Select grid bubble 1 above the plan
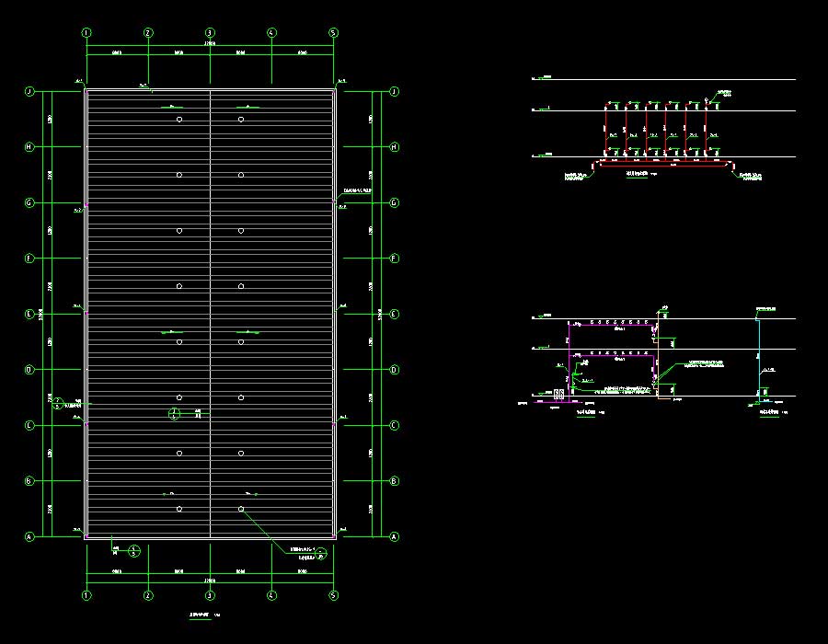Image resolution: width=828 pixels, height=644 pixels. point(86,33)
